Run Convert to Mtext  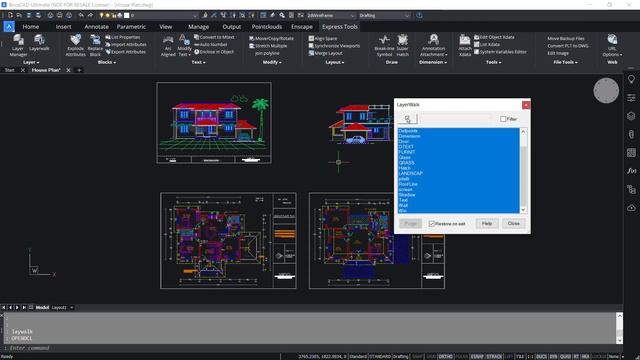[x=214, y=37]
